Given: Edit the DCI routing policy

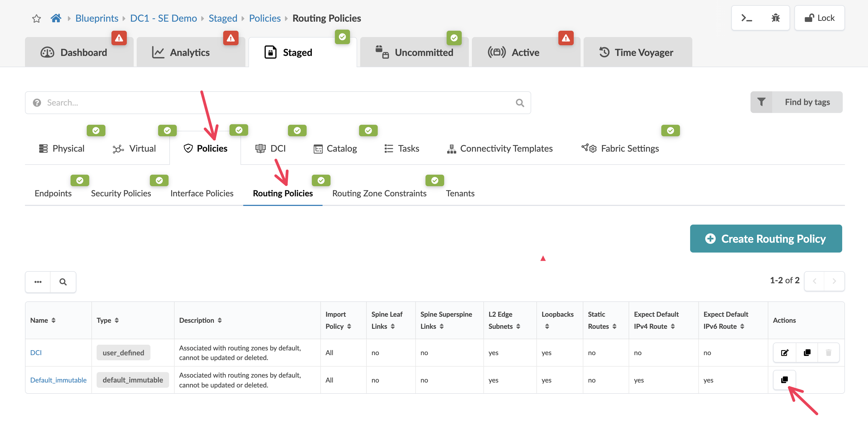Looking at the screenshot, I should click(785, 353).
